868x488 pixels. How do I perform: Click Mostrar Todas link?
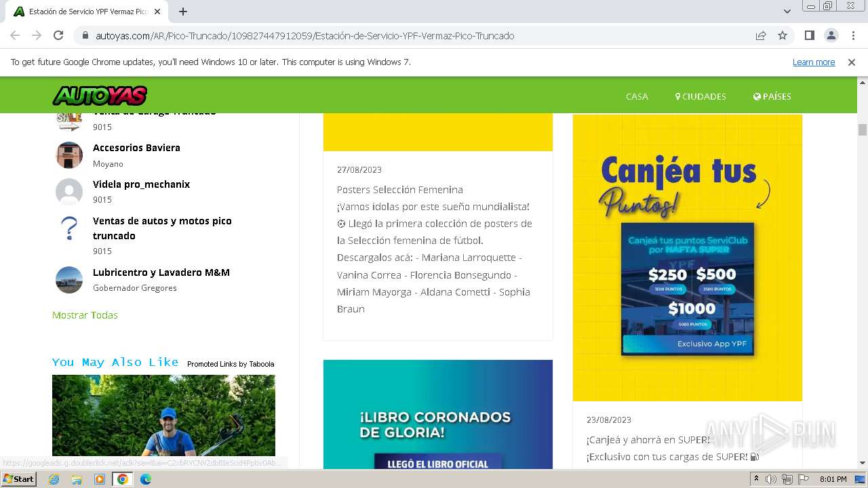point(85,315)
